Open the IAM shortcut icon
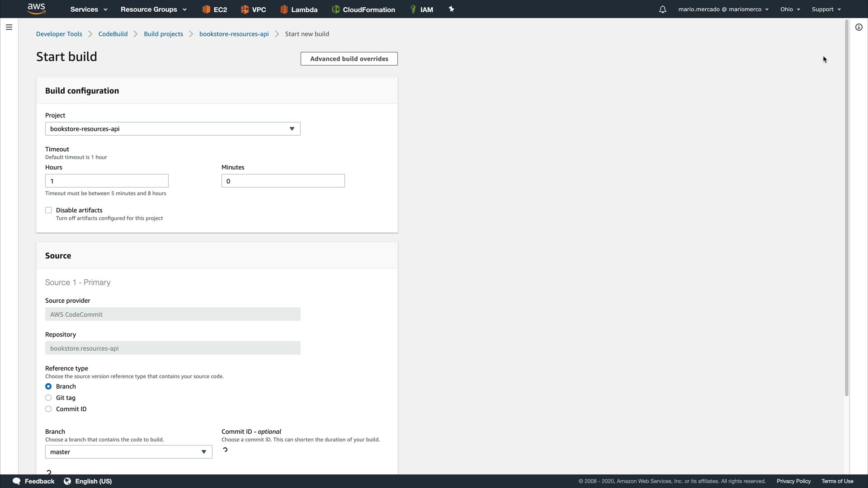Image resolution: width=868 pixels, height=488 pixels. 413,9
